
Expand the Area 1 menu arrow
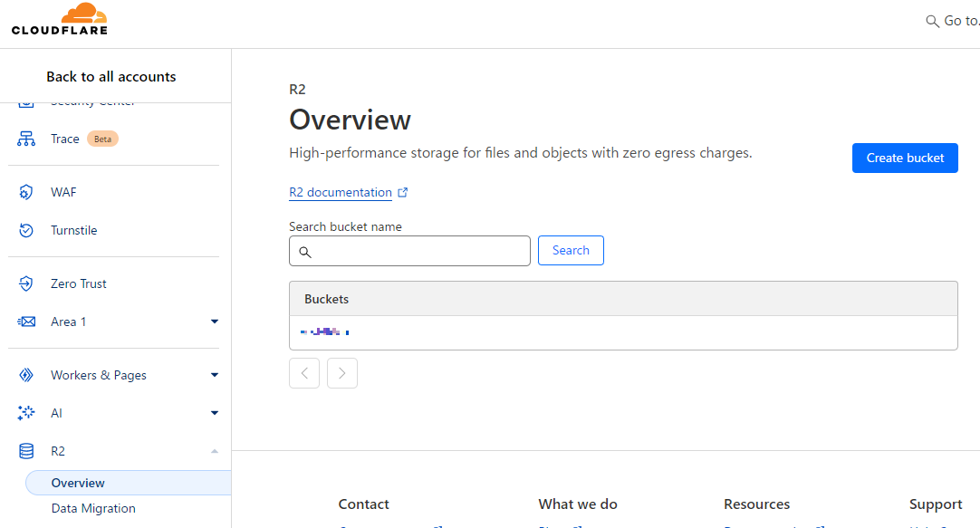(215, 322)
